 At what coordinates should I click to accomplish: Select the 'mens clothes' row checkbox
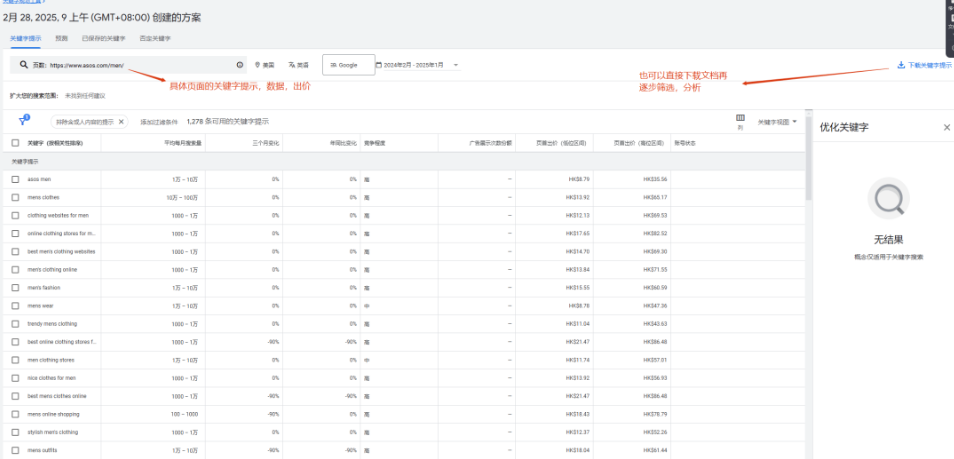point(16,197)
